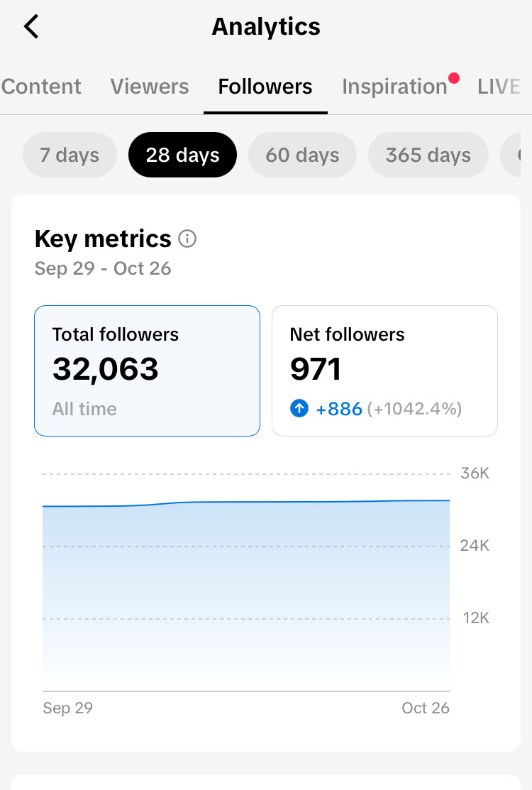
Task: Switch to 60 days range
Action: [x=302, y=155]
